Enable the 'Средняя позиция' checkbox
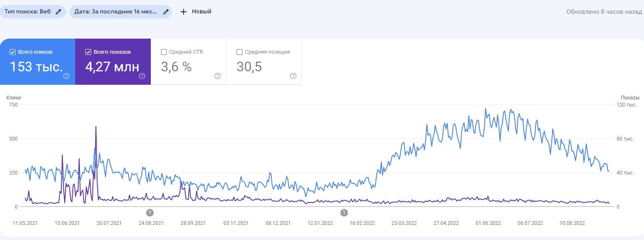The width and height of the screenshot is (644, 240). pyautogui.click(x=239, y=52)
